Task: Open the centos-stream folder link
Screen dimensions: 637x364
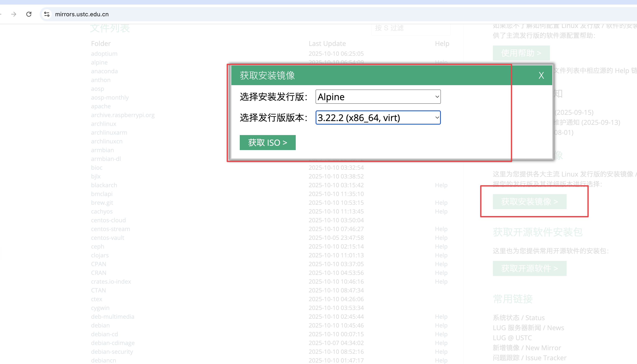Action: pos(110,229)
